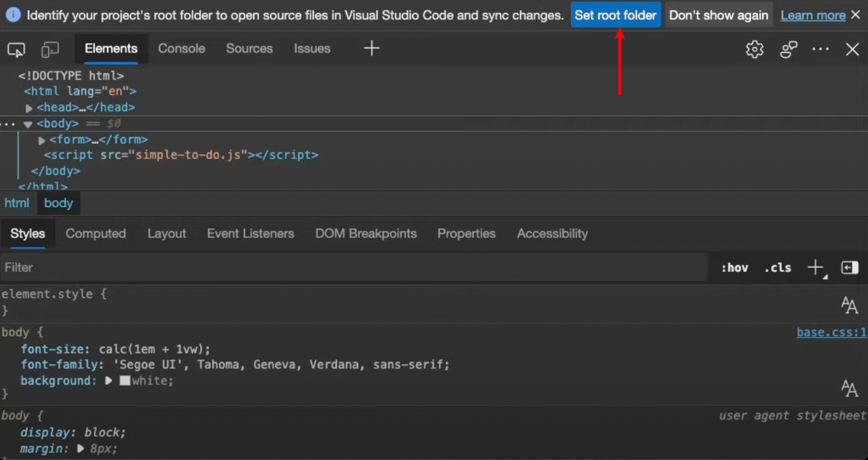This screenshot has height=460, width=868.
Task: Click the ellipsis beside the body node
Action: click(x=7, y=123)
